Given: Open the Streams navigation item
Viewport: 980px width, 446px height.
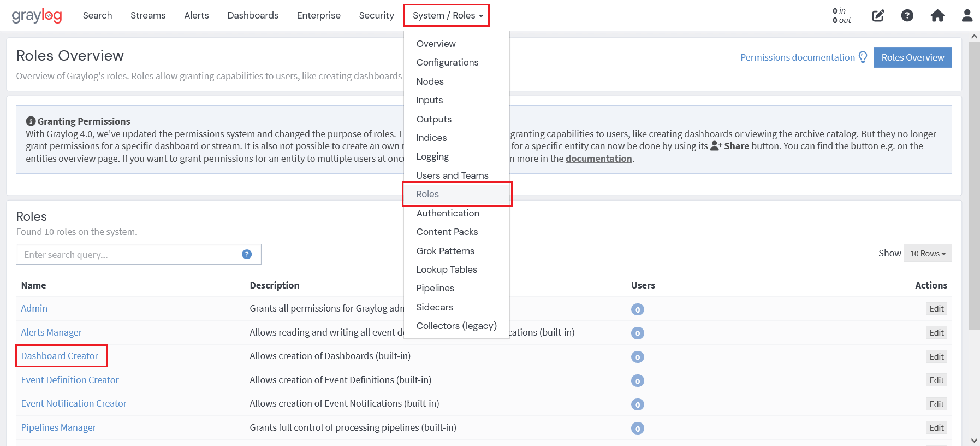Looking at the screenshot, I should (148, 15).
